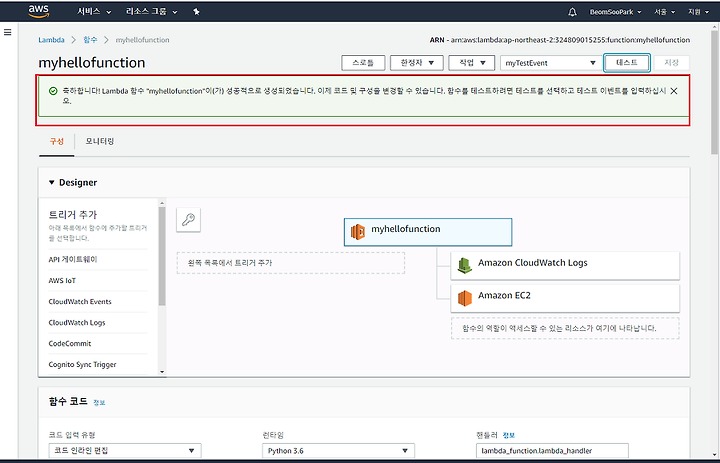The width and height of the screenshot is (720, 463).
Task: Select the Amazon CloudWatch Logs resource card
Action: (x=565, y=265)
